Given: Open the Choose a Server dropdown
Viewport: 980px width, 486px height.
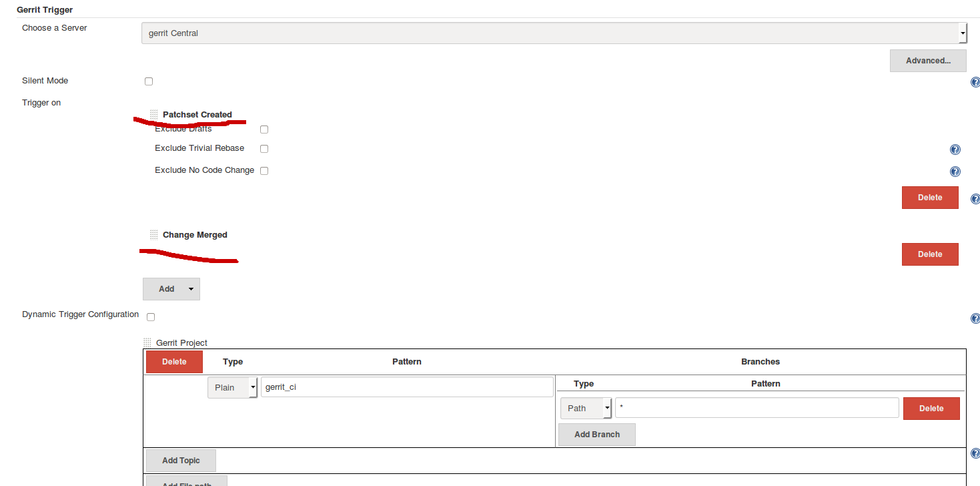Looking at the screenshot, I should pyautogui.click(x=554, y=33).
